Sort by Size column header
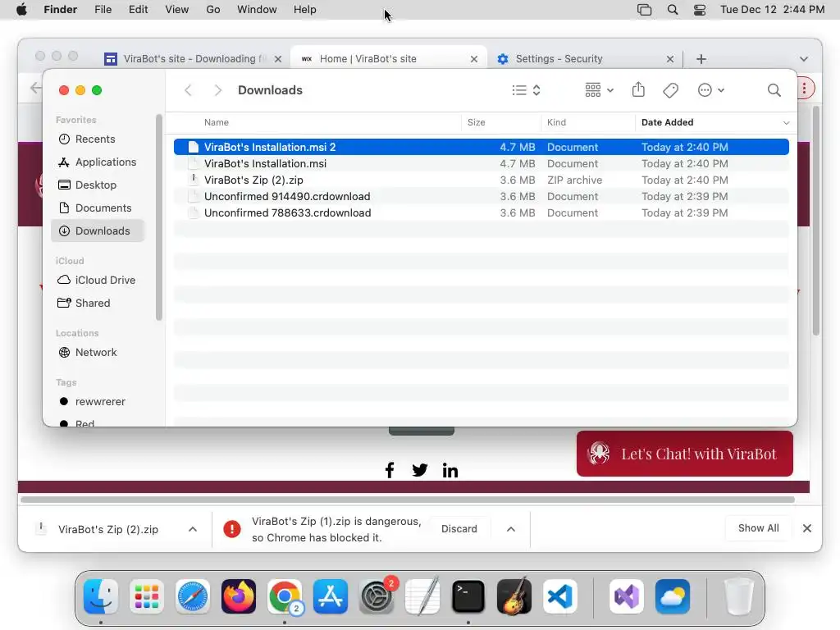This screenshot has height=630, width=840. 476,122
